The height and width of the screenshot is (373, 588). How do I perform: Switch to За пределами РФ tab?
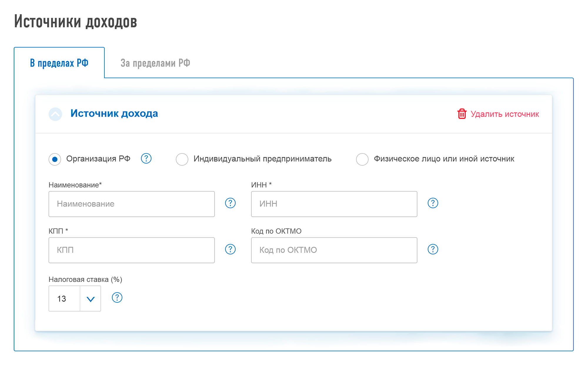click(155, 63)
